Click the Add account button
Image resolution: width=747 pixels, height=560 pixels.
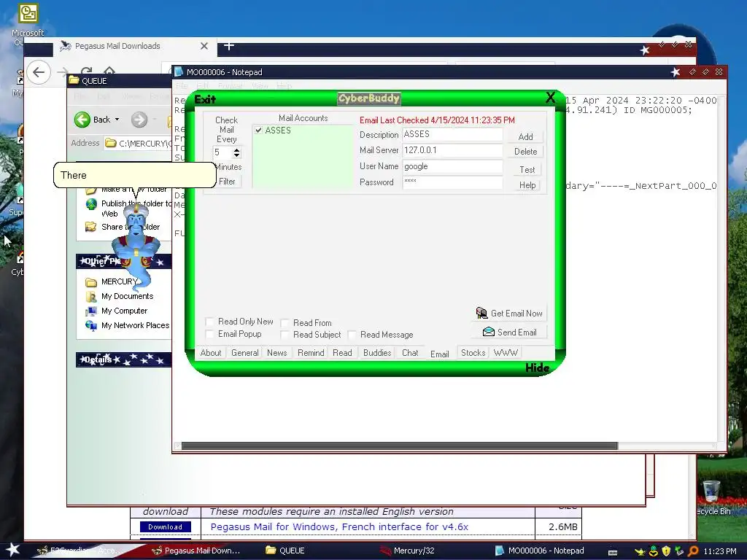pos(525,136)
